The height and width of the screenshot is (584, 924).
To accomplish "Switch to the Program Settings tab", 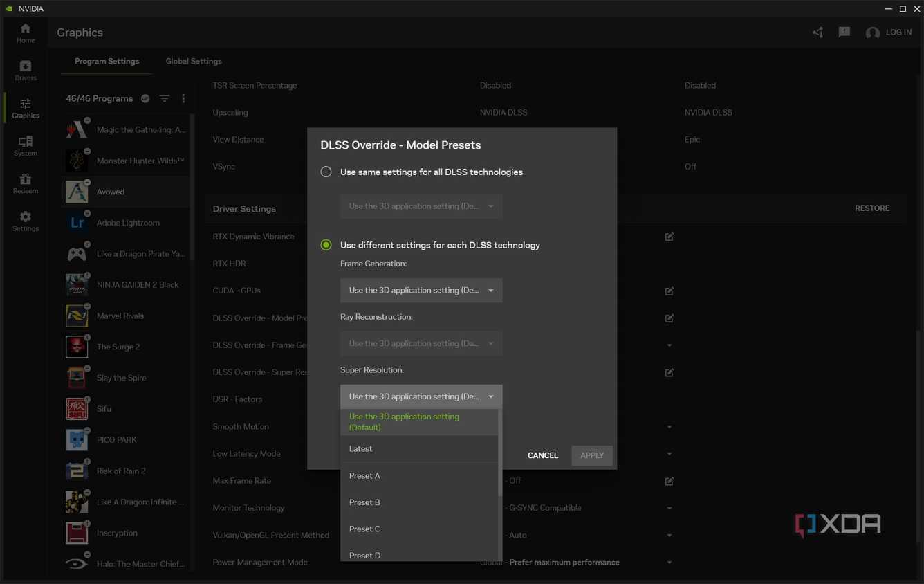I will (107, 61).
